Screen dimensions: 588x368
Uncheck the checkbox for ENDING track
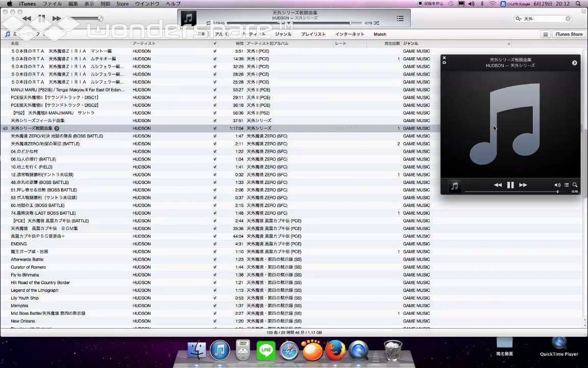coord(215,244)
